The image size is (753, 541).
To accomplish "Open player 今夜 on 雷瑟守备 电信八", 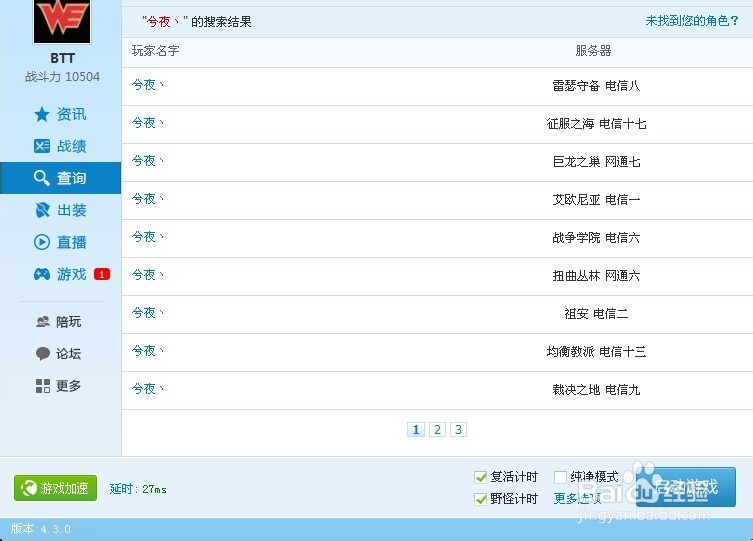I will pos(147,85).
